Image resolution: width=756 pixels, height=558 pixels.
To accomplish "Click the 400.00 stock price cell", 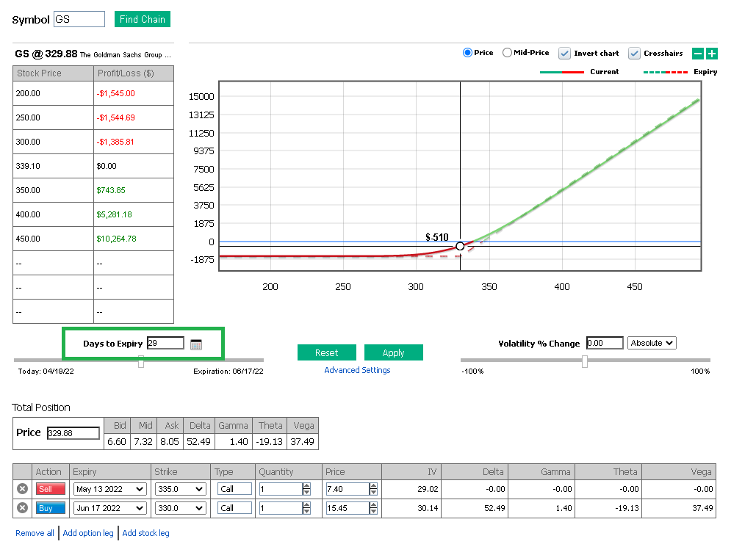I will click(x=53, y=214).
